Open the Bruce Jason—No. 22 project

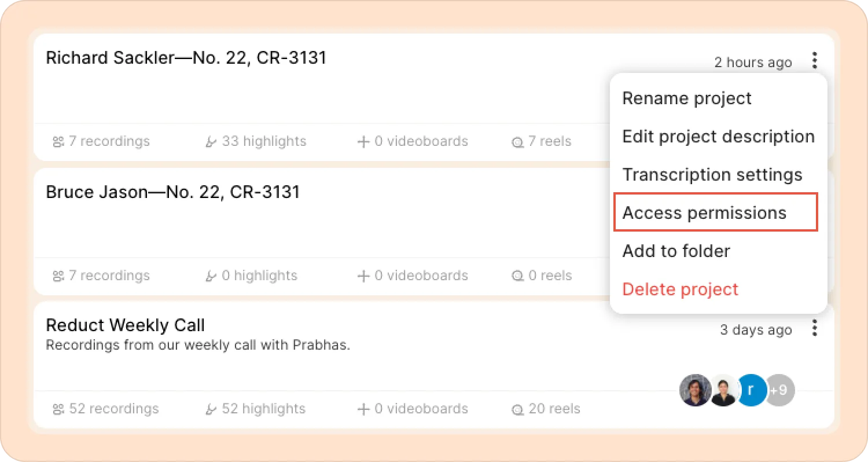172,192
